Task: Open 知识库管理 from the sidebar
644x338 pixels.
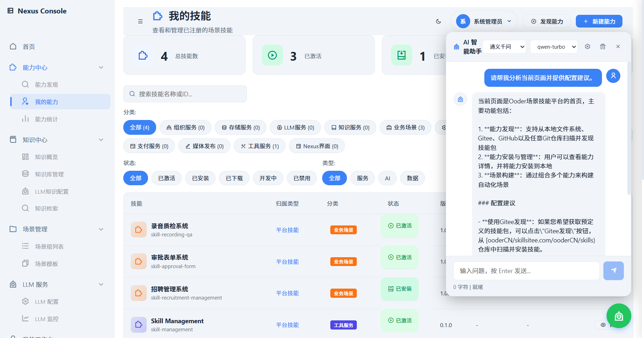Action: [49, 174]
